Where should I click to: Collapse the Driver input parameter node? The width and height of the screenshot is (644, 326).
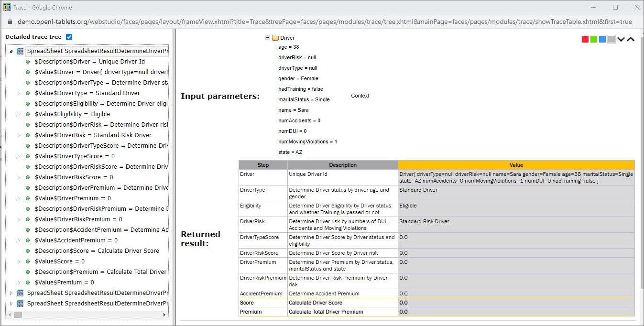[x=268, y=38]
